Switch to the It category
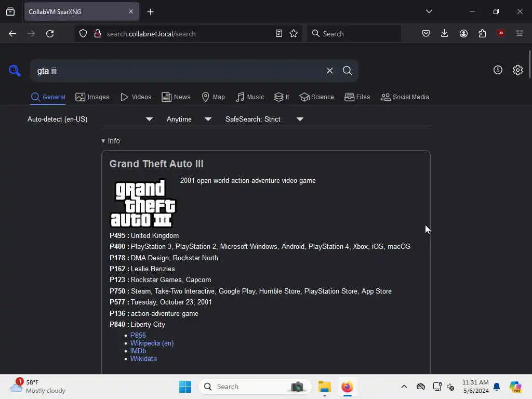532x399 pixels. click(x=282, y=97)
